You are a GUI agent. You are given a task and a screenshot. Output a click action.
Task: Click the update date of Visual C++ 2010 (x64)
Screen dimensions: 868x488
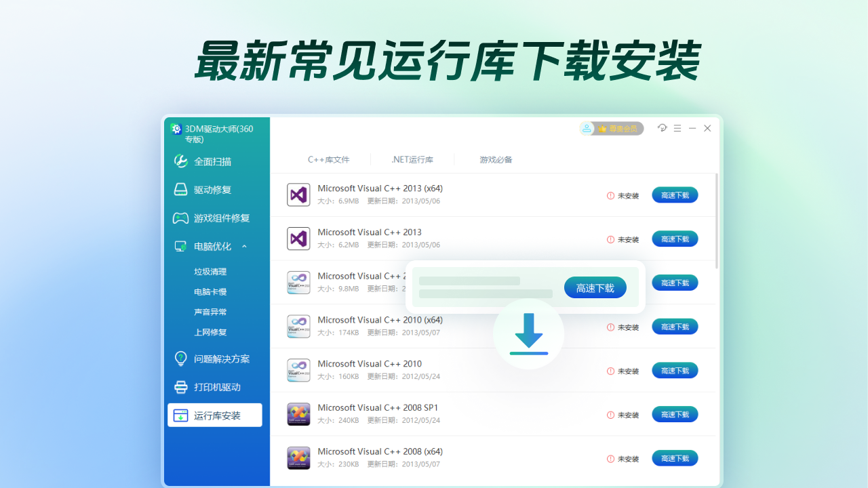click(404, 333)
